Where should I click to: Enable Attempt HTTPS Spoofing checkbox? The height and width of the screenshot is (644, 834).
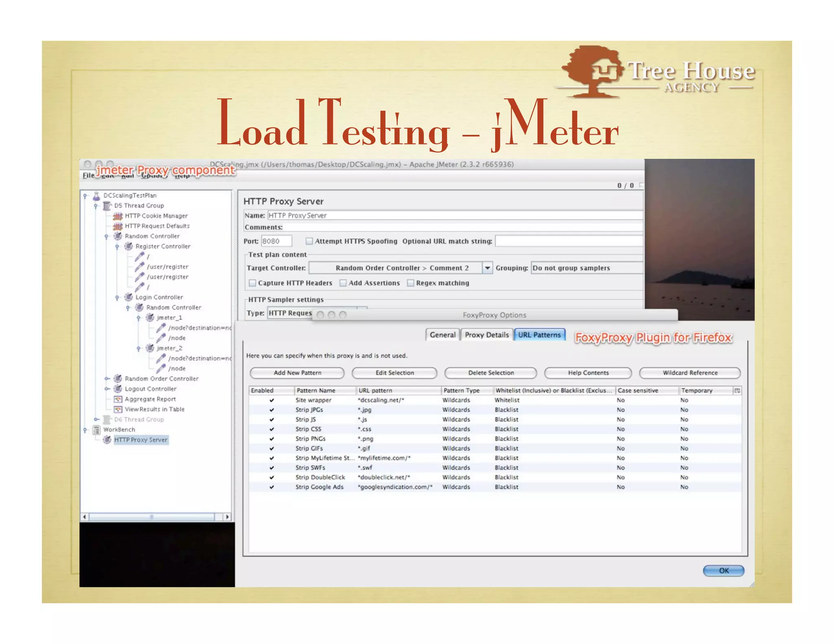point(309,241)
